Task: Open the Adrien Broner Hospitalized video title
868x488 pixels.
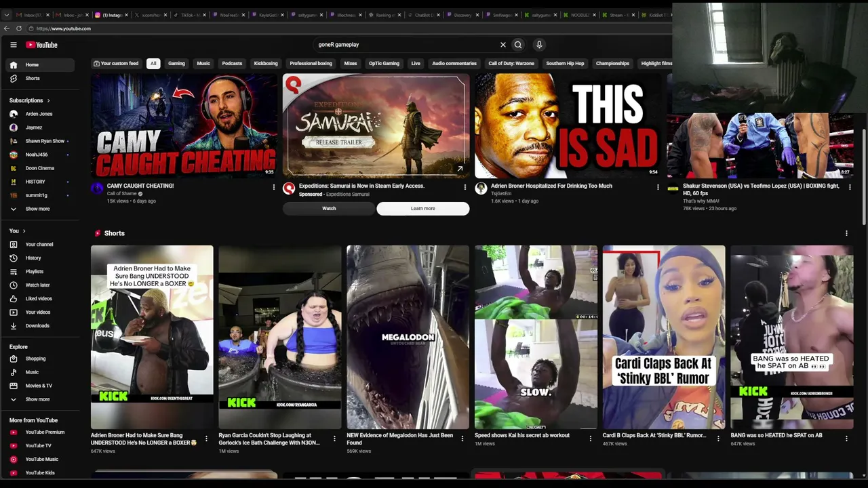Action: click(x=551, y=186)
